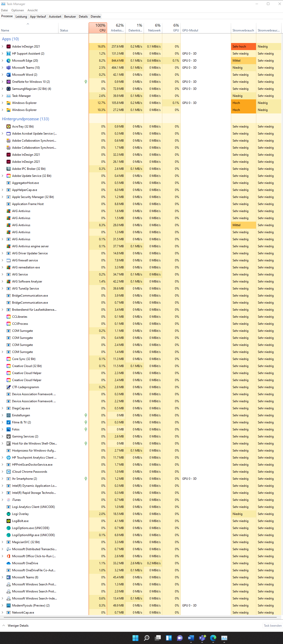283x644 pixels.
Task: Expand the Task-Manager process row
Action: click(3, 96)
